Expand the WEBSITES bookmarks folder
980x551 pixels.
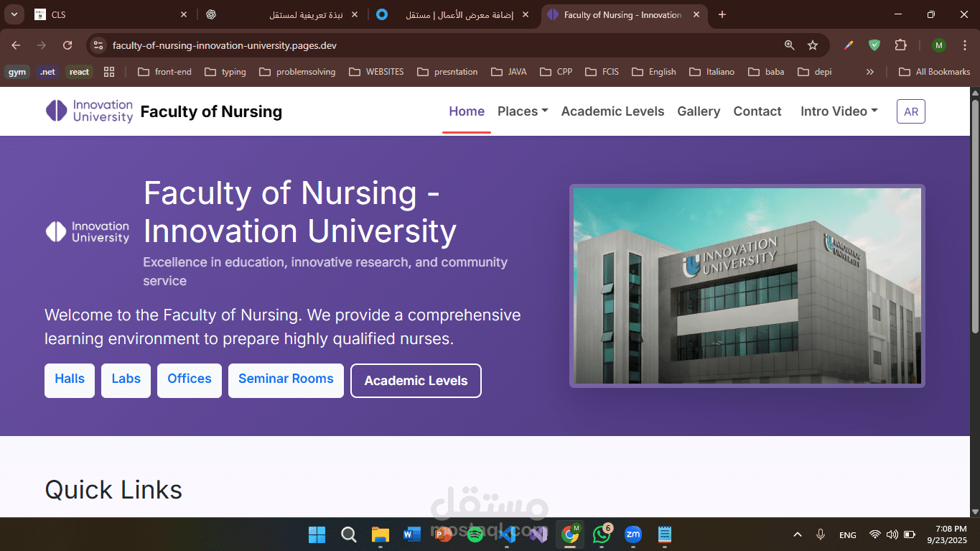(376, 72)
